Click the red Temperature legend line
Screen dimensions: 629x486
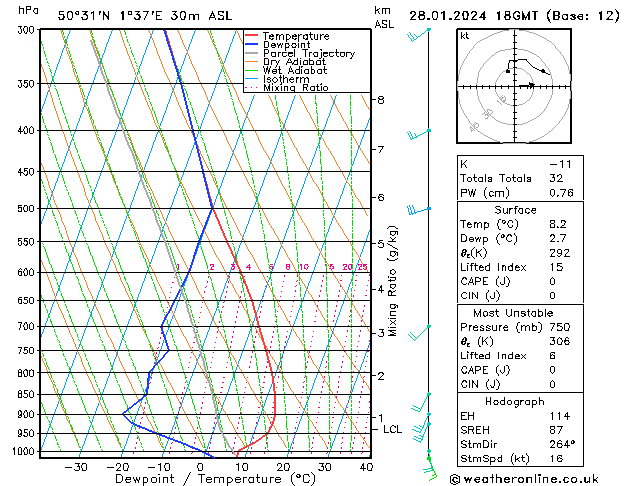coord(252,36)
